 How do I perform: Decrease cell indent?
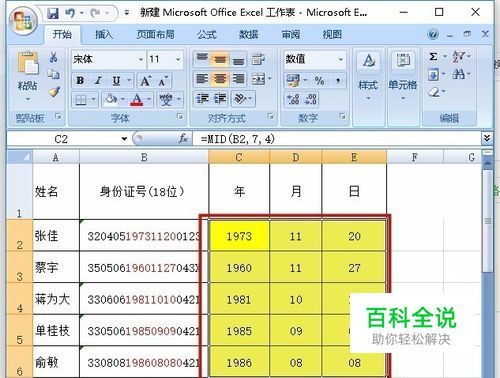[x=202, y=99]
